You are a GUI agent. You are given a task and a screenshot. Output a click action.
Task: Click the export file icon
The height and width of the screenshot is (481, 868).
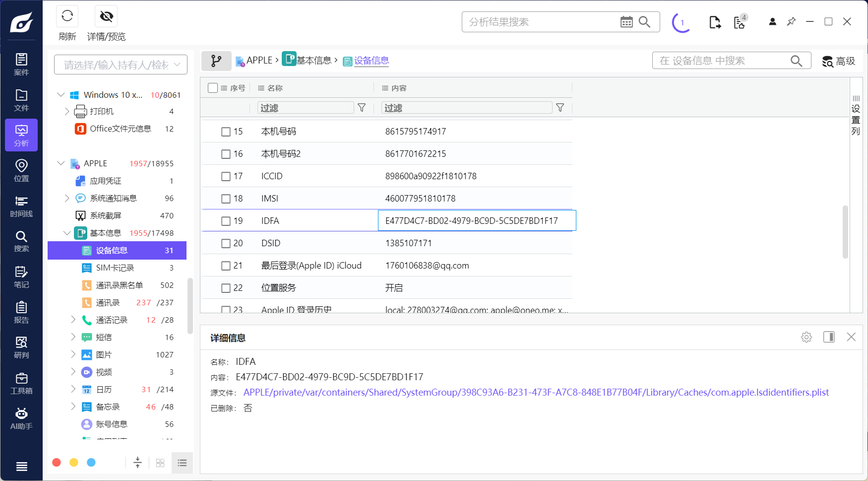click(x=715, y=22)
